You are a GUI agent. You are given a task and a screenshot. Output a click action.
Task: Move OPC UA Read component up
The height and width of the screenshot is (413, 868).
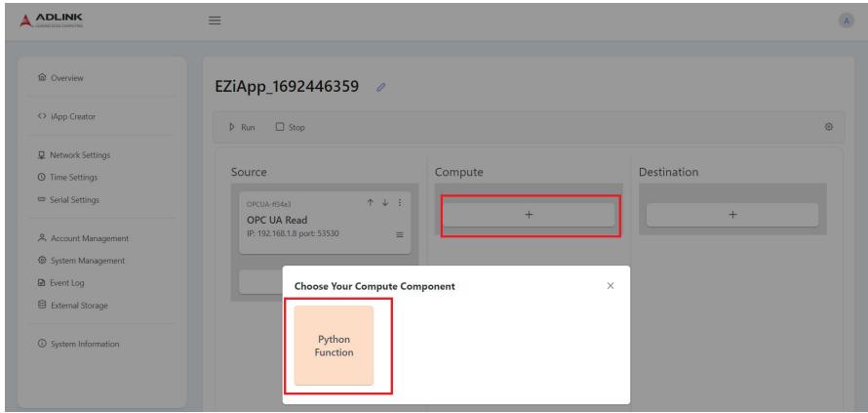pyautogui.click(x=371, y=203)
